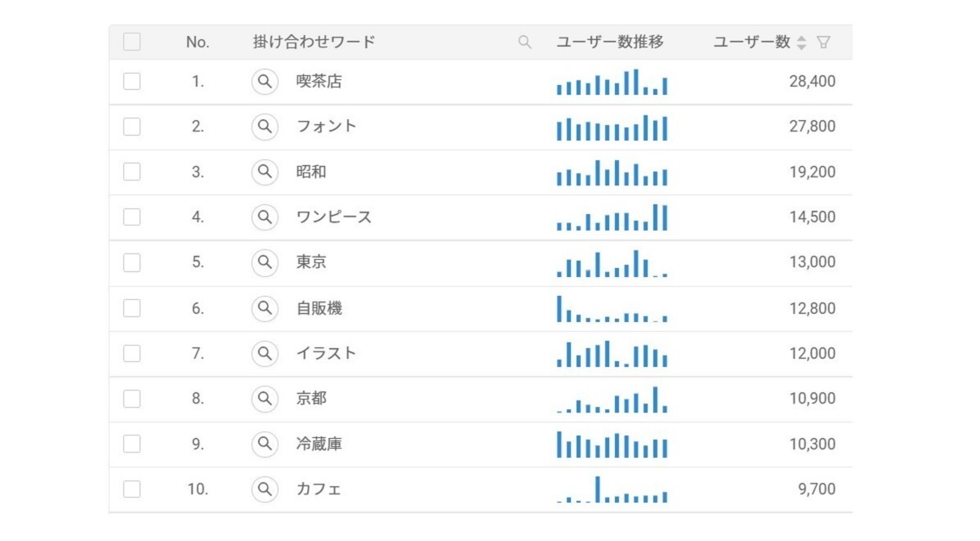The height and width of the screenshot is (541, 980).
Task: Open the ユーザー数 column filter funnel
Action: [823, 42]
